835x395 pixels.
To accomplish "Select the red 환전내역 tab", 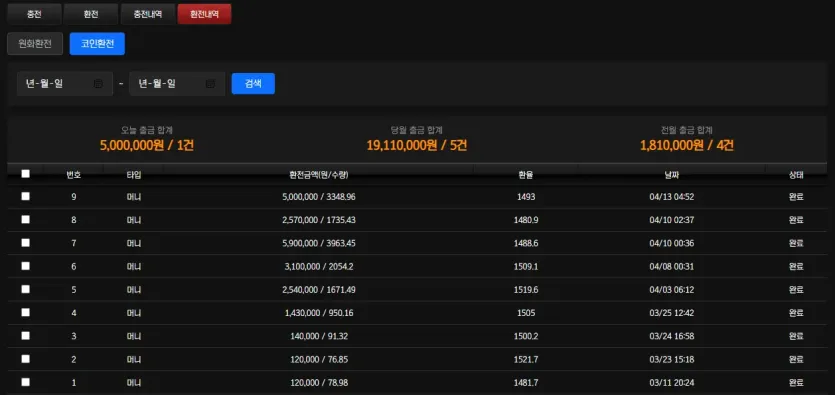I will pyautogui.click(x=204, y=14).
